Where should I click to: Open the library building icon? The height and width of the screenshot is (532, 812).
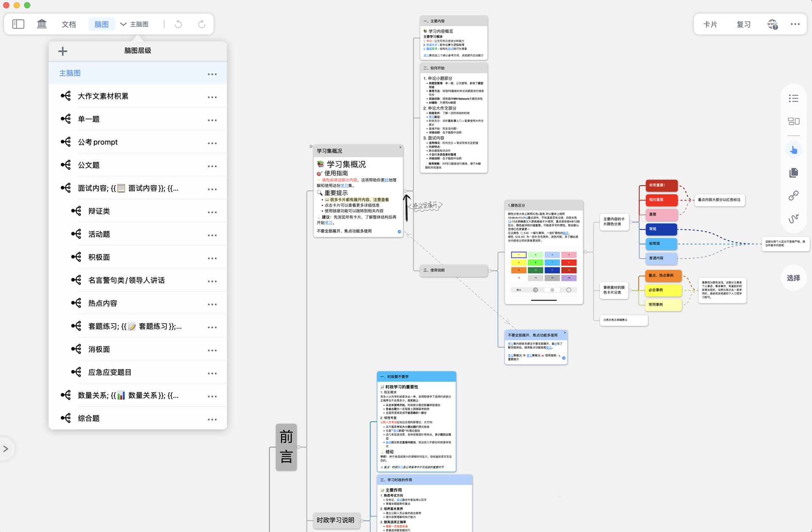pyautogui.click(x=41, y=24)
